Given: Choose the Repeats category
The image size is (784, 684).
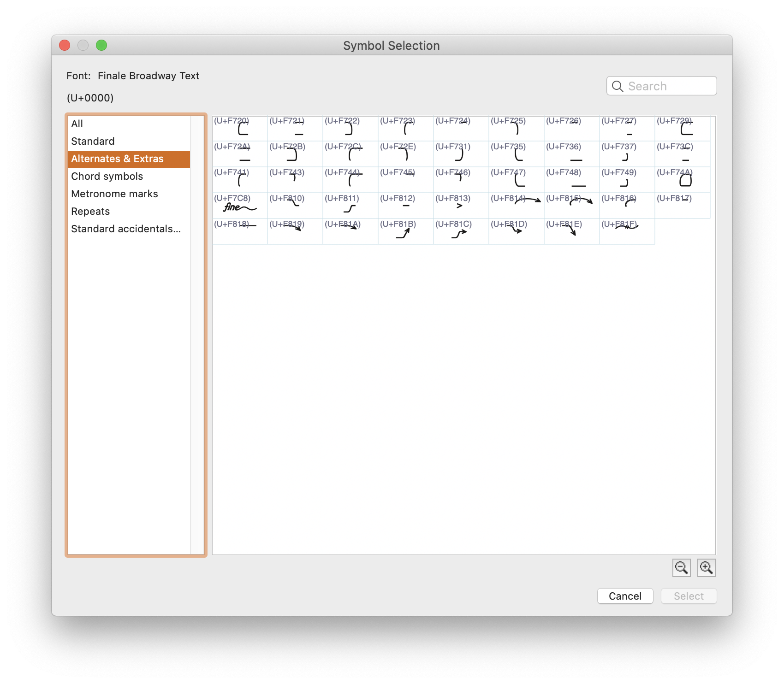Looking at the screenshot, I should (x=90, y=211).
